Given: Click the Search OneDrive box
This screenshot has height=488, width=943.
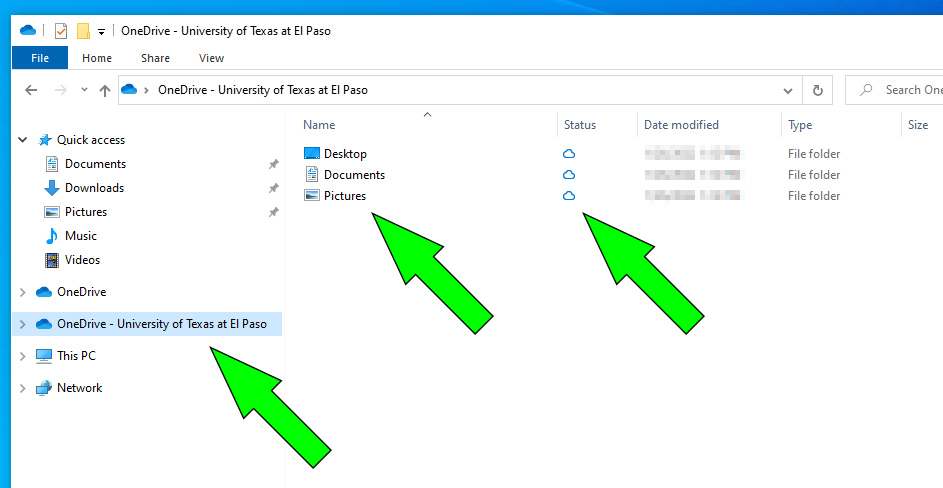Looking at the screenshot, I should [x=894, y=90].
